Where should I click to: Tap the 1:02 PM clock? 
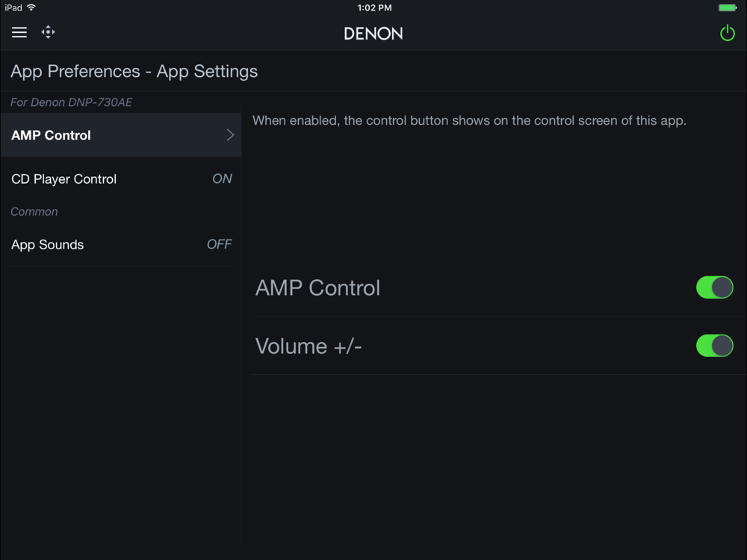tap(374, 7)
